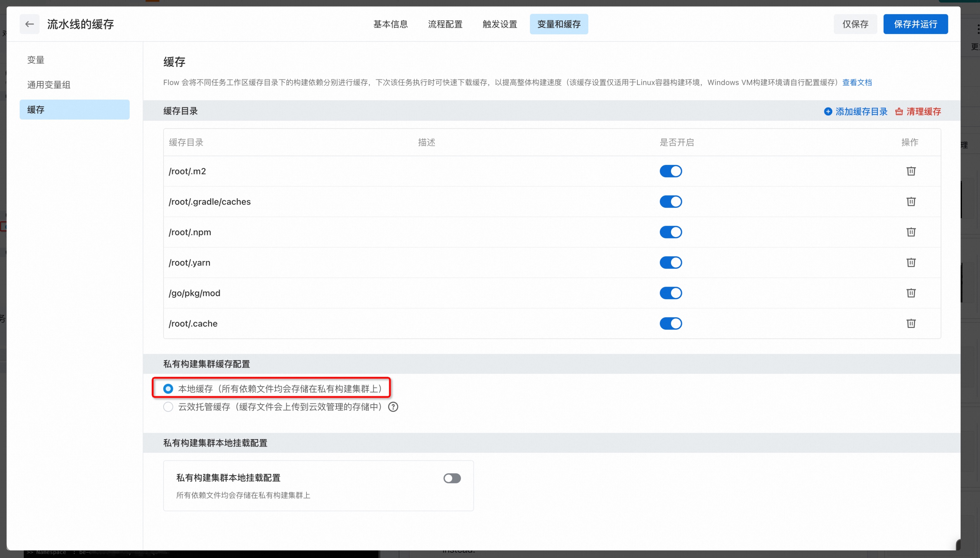
Task: Click the back arrow button
Action: [x=29, y=24]
